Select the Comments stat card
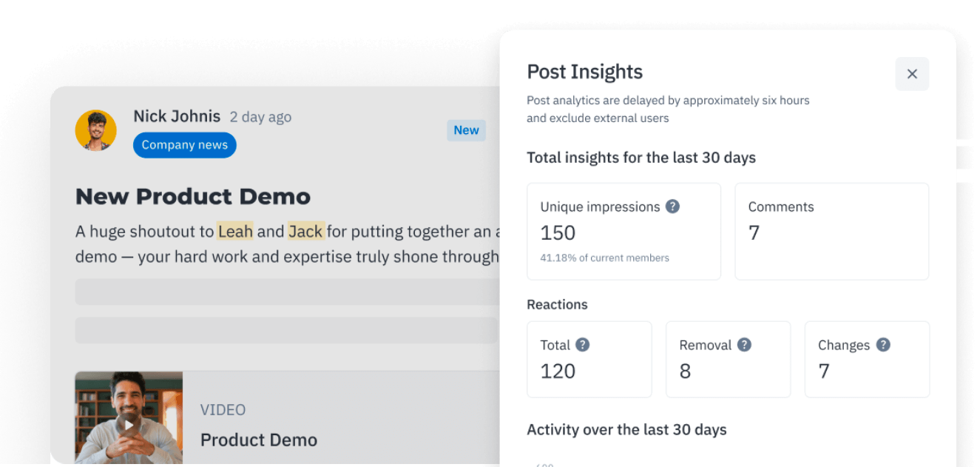Viewport: 980px width, 467px height. coord(831,231)
